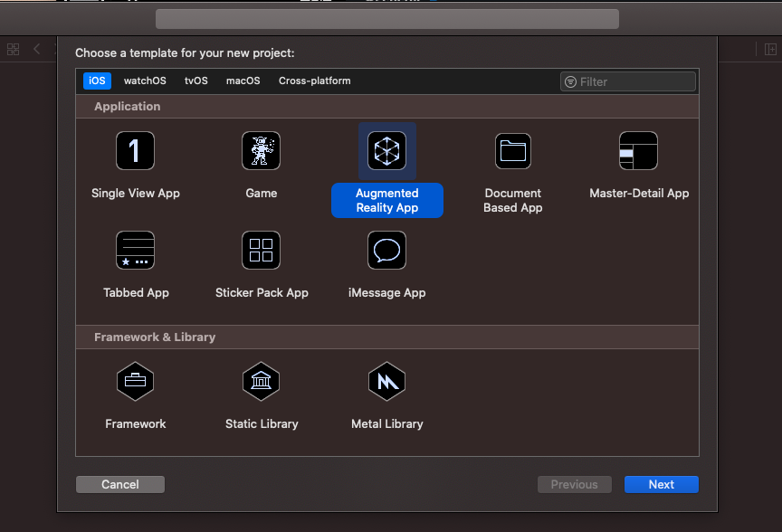
Task: Switch to the watchOS platform tab
Action: pos(145,81)
